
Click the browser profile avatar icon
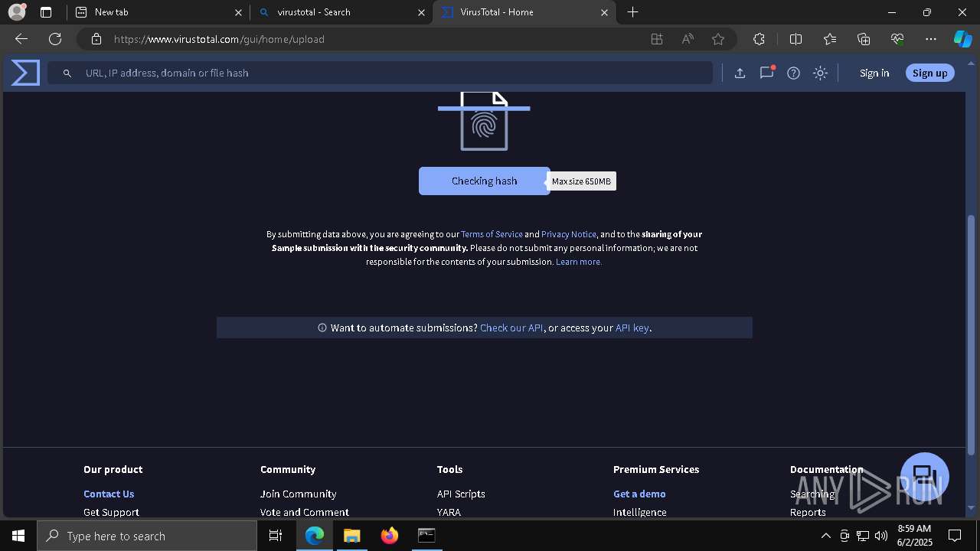coord(16,12)
